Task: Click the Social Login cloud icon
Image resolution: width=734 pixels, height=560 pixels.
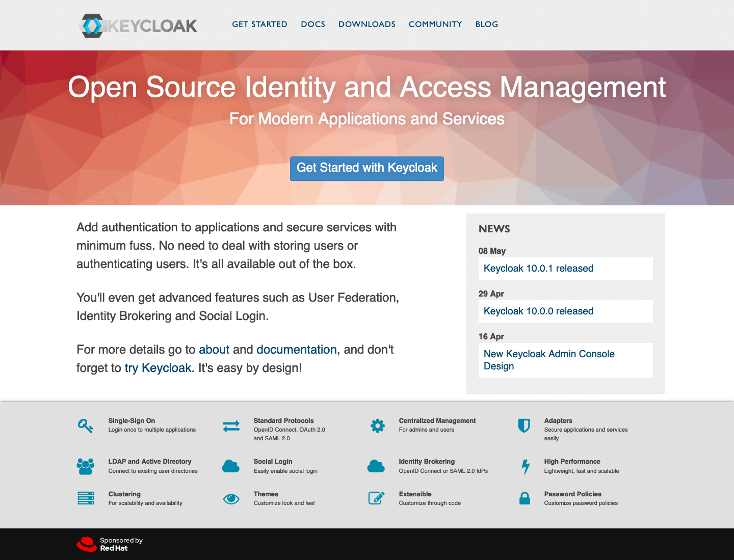Action: pos(231,466)
